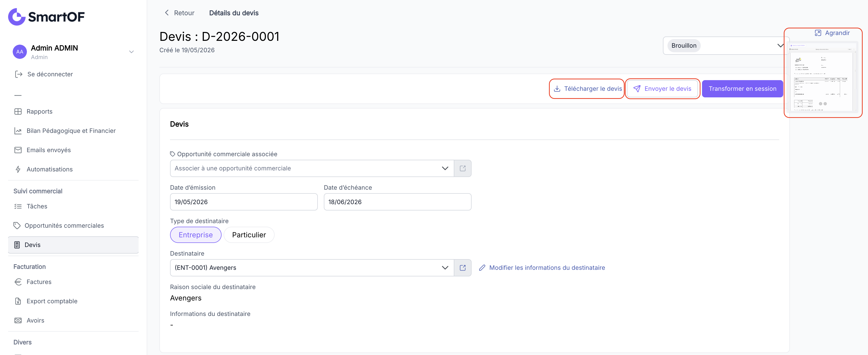The height and width of the screenshot is (355, 868).
Task: Select Particulier as recipient type
Action: (x=249, y=235)
